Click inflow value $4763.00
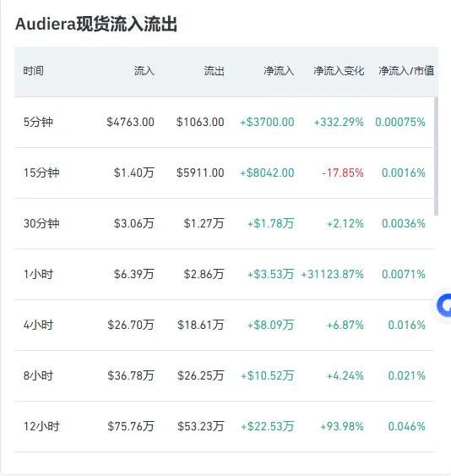The height and width of the screenshot is (476, 451). pos(130,122)
